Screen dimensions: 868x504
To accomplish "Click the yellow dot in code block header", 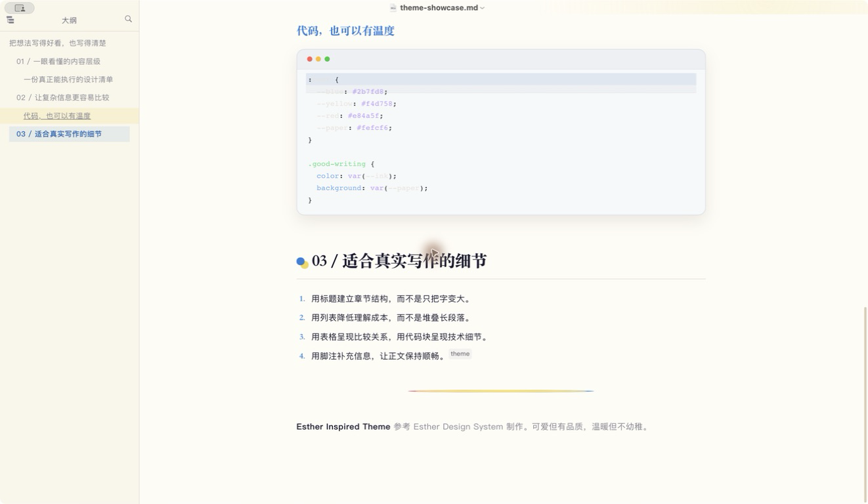I will pos(318,59).
